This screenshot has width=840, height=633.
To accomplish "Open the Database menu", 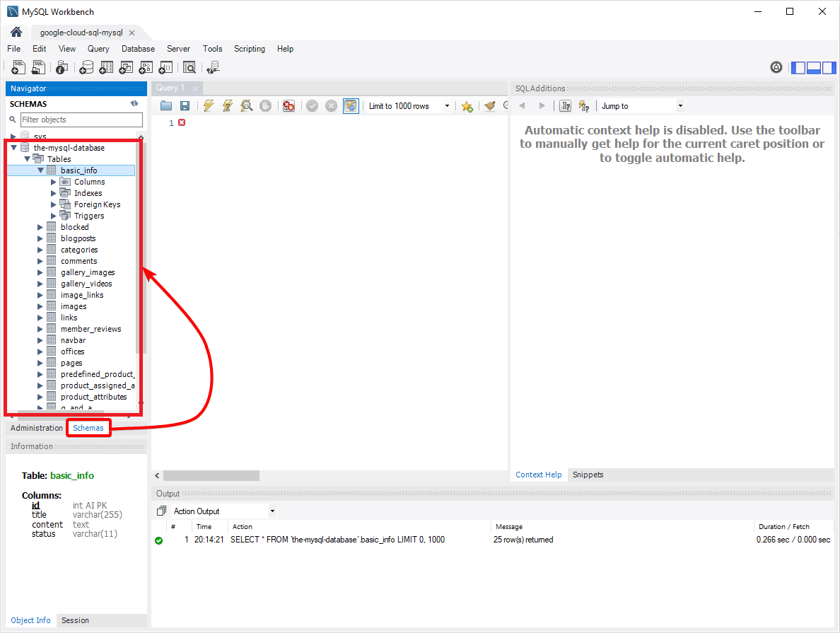I will click(138, 49).
